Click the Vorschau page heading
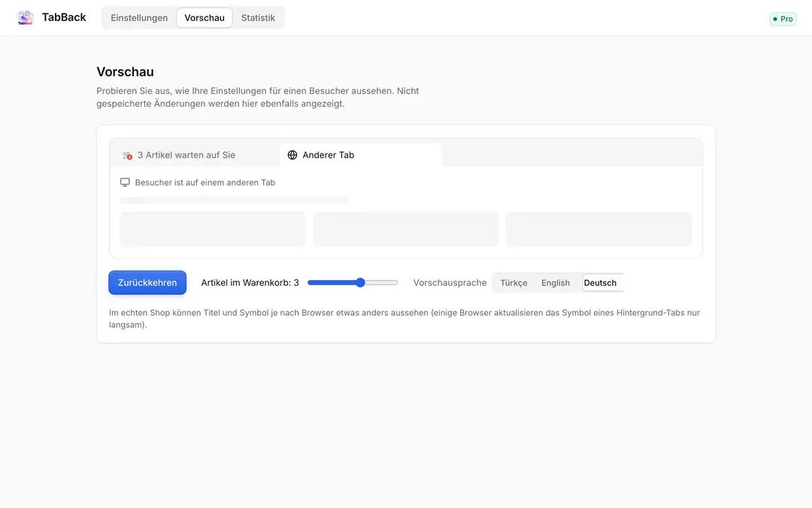The image size is (812, 508). tap(126, 71)
